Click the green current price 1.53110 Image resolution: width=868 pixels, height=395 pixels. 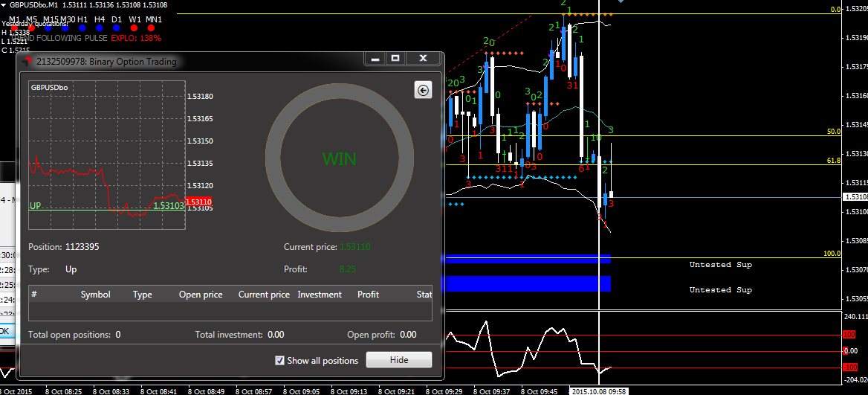tap(354, 246)
